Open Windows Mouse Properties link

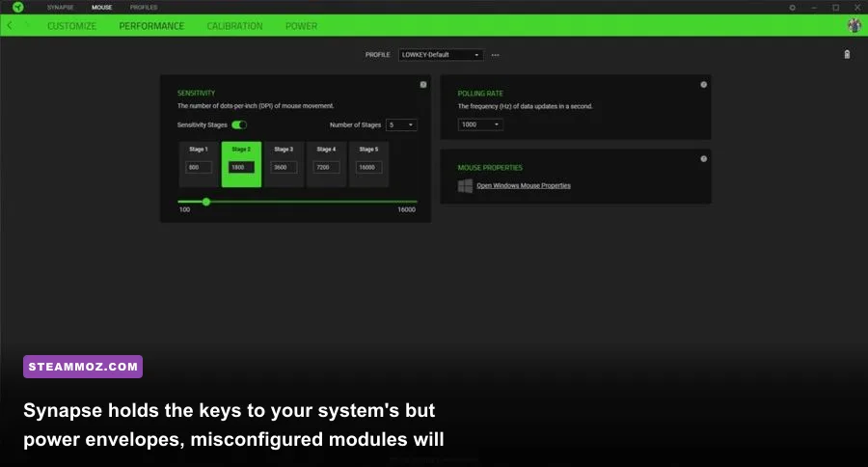(524, 185)
